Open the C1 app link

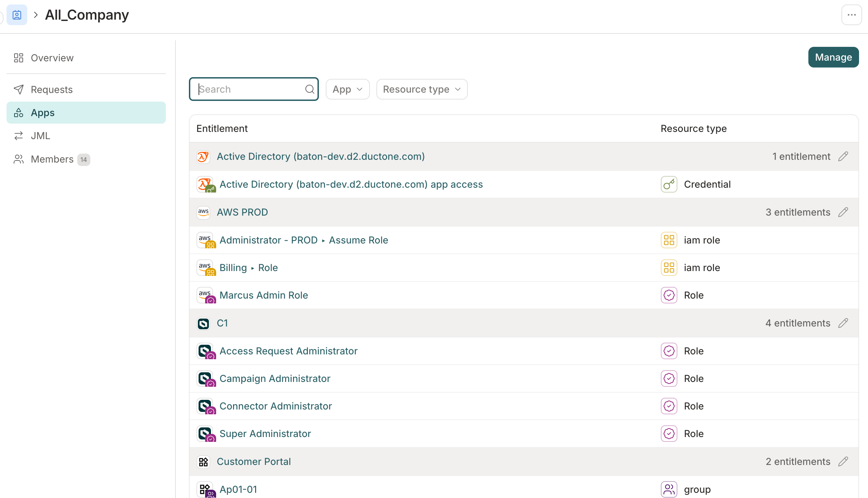click(x=222, y=323)
